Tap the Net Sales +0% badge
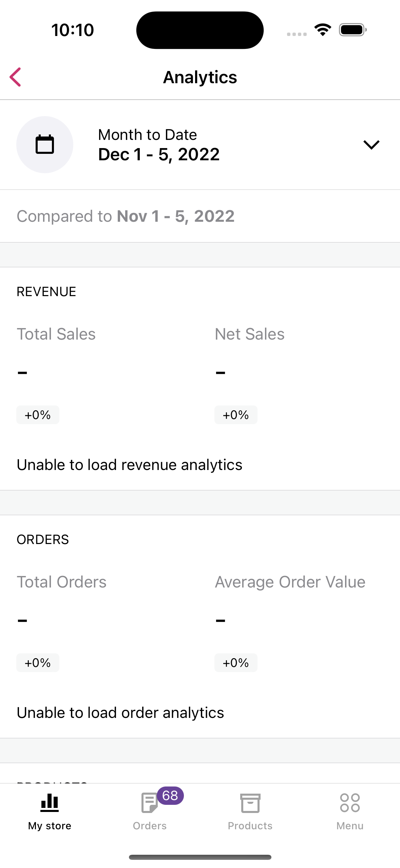 [236, 415]
